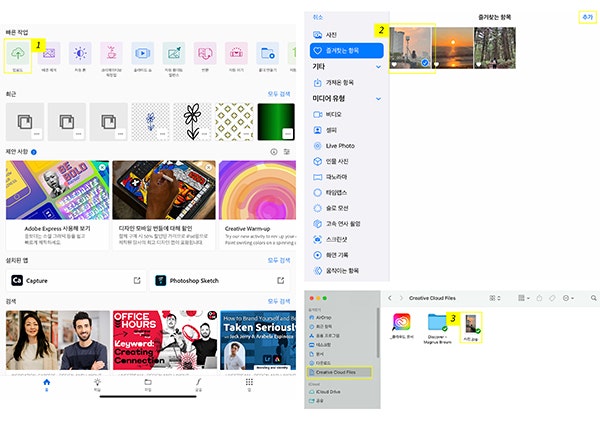600x424 pixels.
Task: Dismiss the tablet drawing suggestion card
Action: tap(209, 167)
